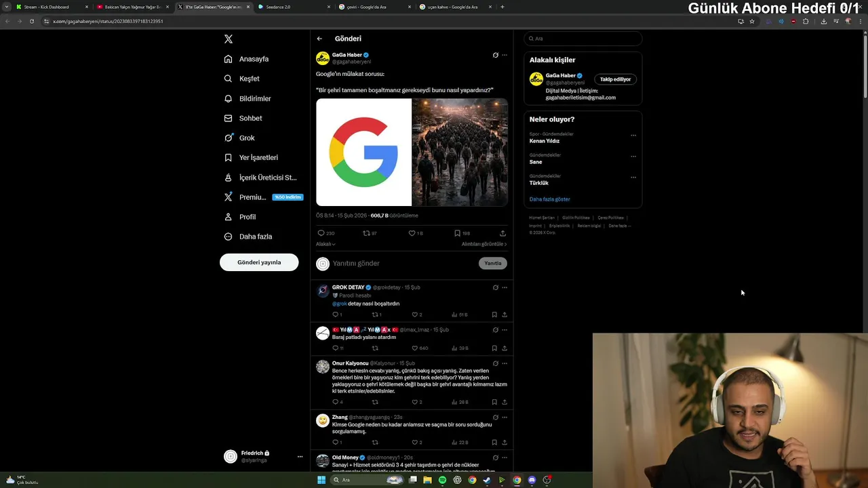Open Bildirimler in the sidebar

point(248,98)
